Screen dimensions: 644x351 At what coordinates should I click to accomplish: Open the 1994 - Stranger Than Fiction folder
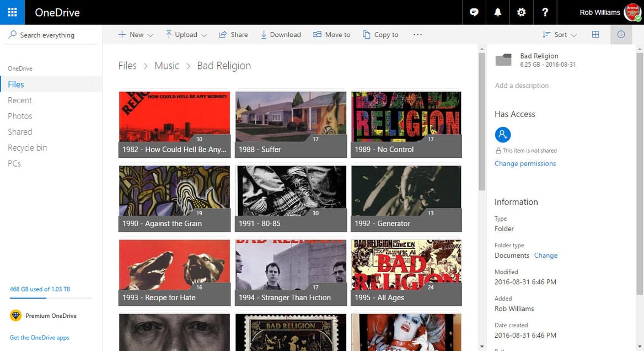click(291, 273)
